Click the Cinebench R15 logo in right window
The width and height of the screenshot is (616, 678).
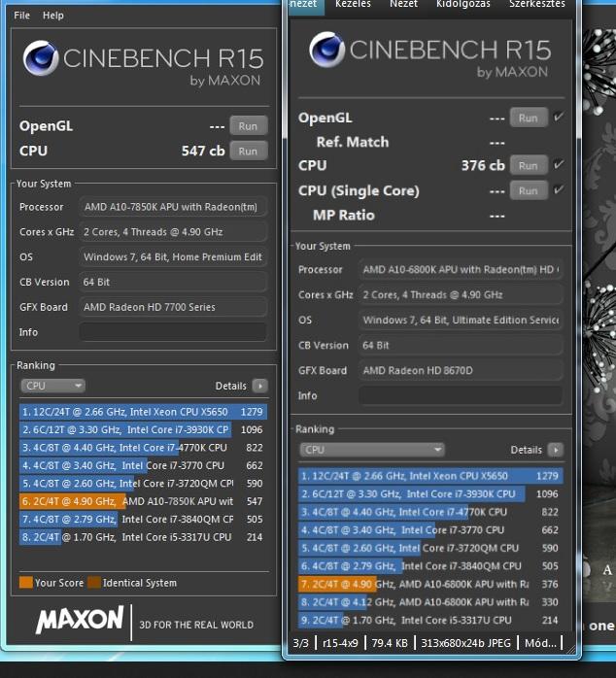click(430, 53)
